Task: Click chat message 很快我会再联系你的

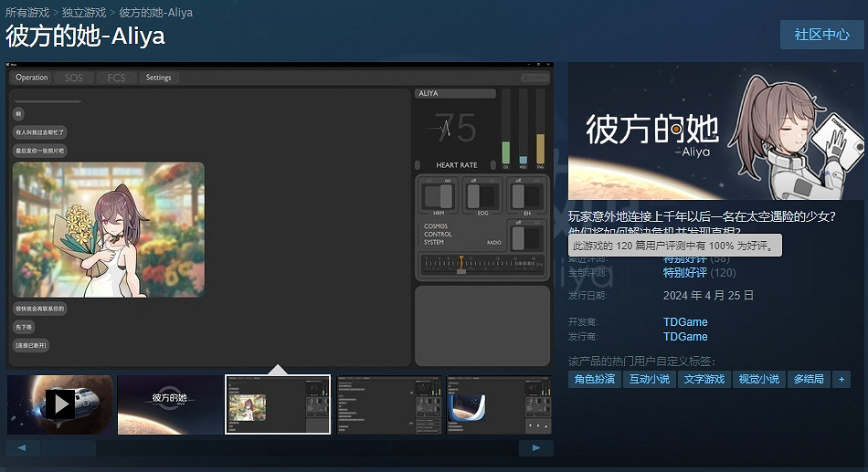Action: point(40,309)
